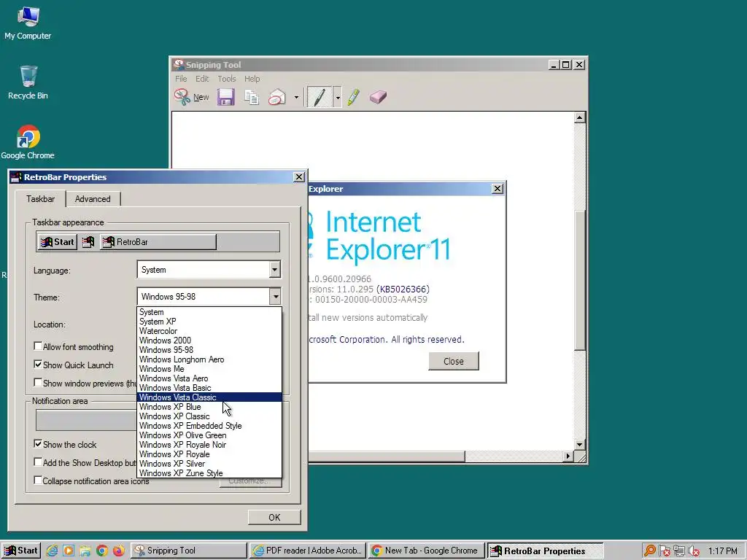Switch to the Taskbar tab
The image size is (747, 560).
click(41, 198)
